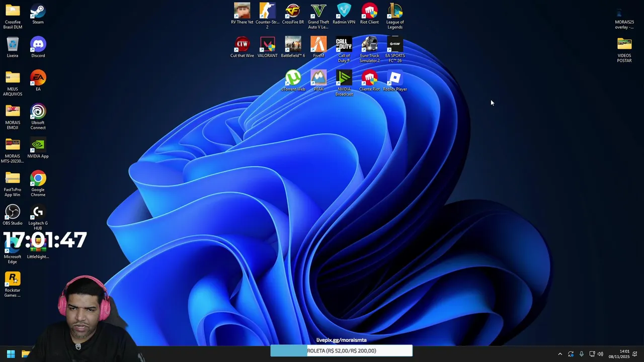
Task: Launch RV There Yet game icon
Action: [x=242, y=14]
